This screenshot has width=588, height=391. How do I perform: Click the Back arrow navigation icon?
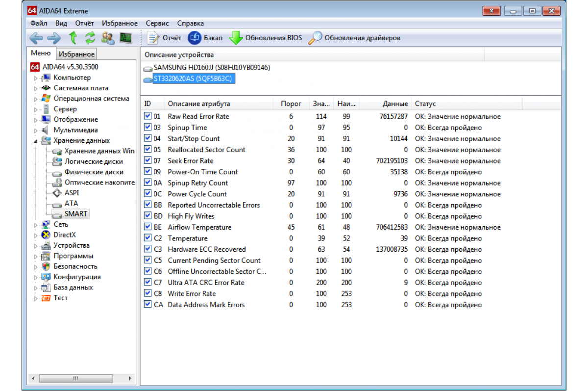click(x=36, y=38)
